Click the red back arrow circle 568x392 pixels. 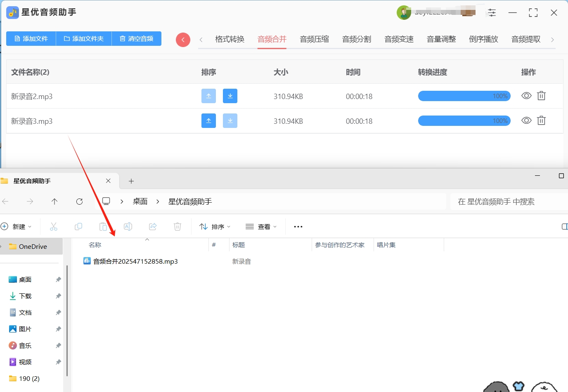183,40
